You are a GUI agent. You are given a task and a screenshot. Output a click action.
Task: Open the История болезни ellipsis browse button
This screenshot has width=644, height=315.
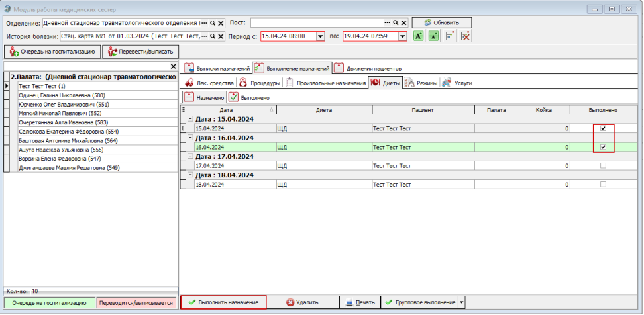point(205,36)
